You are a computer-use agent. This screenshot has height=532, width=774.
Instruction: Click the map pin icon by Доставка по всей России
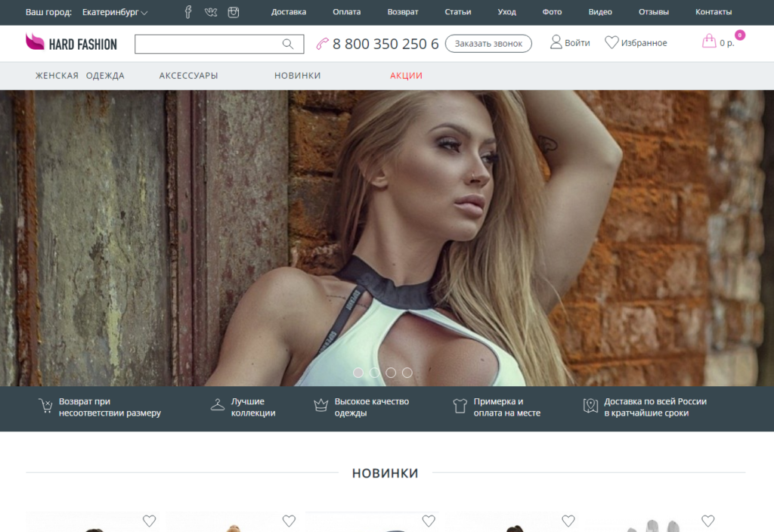click(x=590, y=406)
